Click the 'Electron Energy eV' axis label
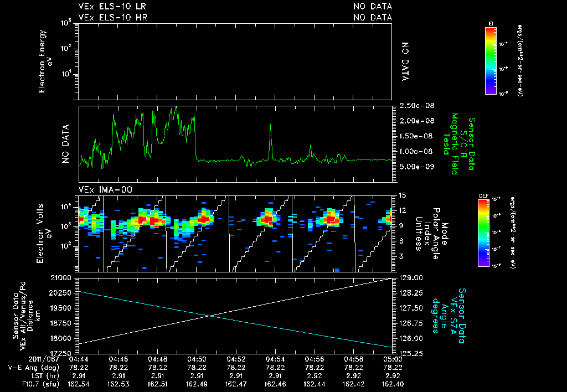 pyautogui.click(x=46, y=61)
